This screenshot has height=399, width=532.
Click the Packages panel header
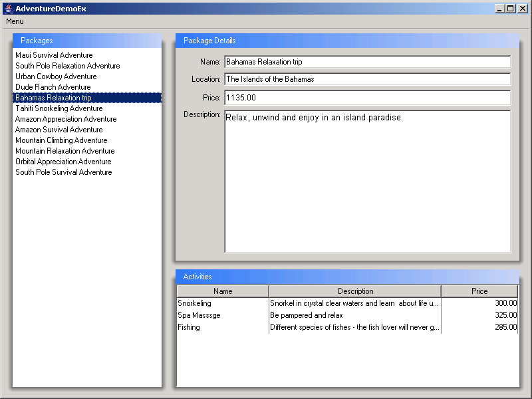[87, 41]
